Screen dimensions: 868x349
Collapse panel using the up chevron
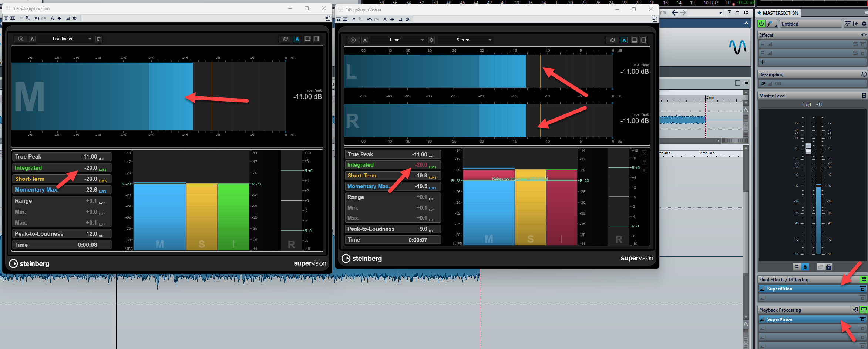(746, 23)
